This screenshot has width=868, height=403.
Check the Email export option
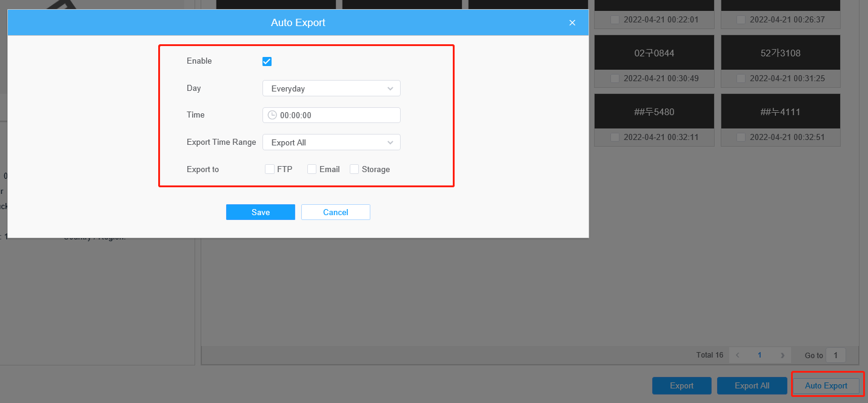point(312,170)
